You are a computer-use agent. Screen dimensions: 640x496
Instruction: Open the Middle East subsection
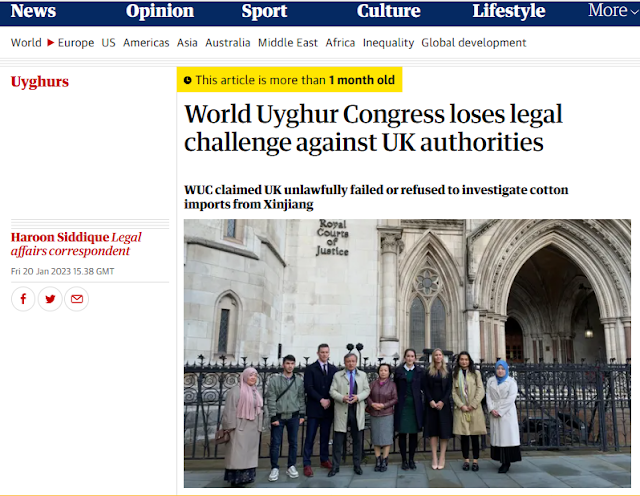288,42
